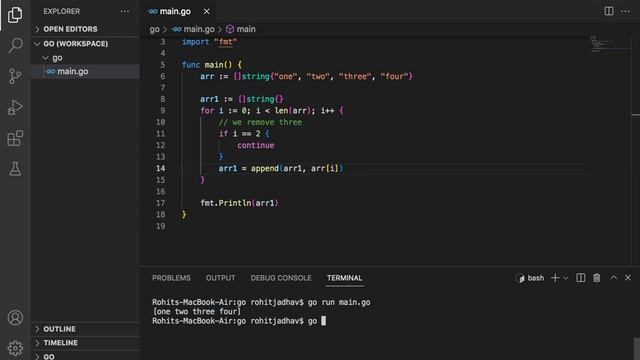The image size is (640, 360).
Task: Kill terminal with trash icon
Action: (x=597, y=278)
